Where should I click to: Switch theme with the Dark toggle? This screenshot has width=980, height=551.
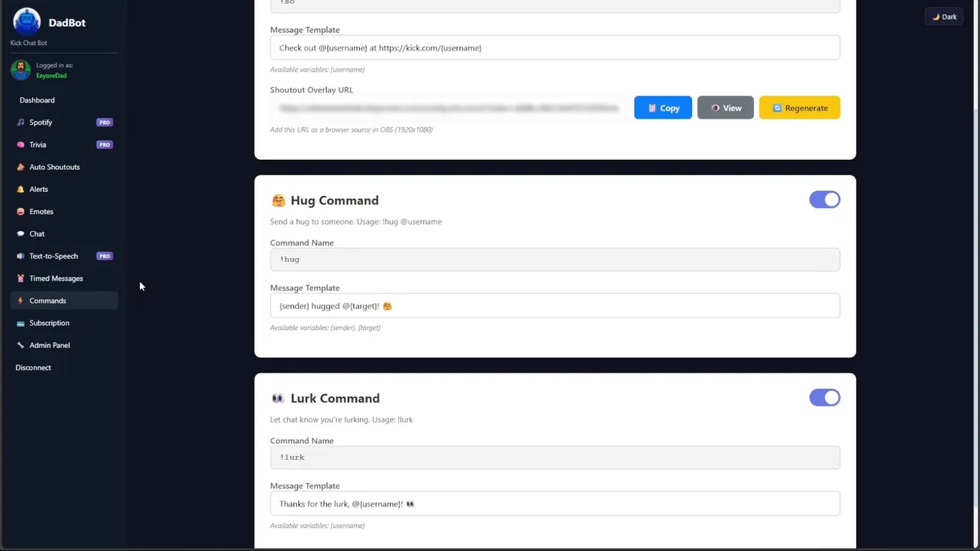[944, 17]
